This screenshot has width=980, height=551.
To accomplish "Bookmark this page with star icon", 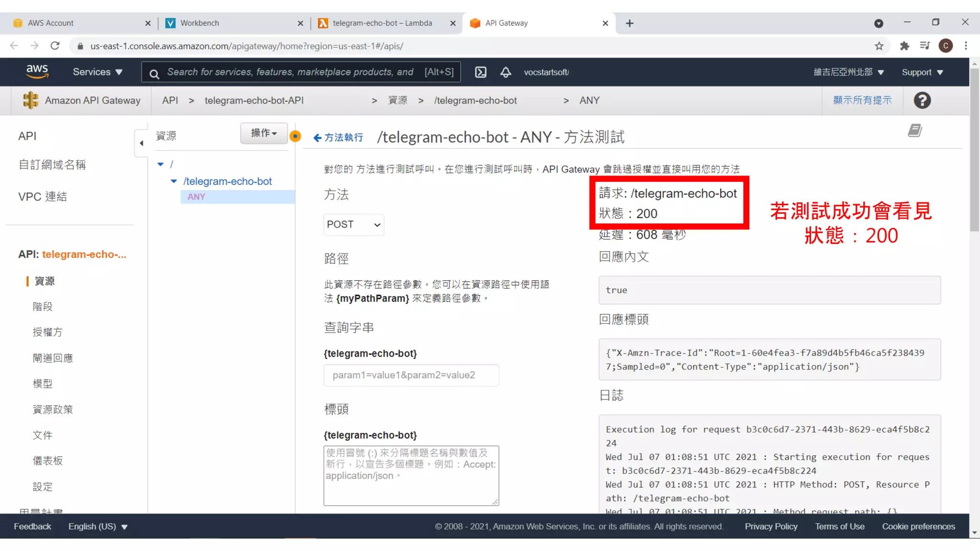I will [x=879, y=46].
